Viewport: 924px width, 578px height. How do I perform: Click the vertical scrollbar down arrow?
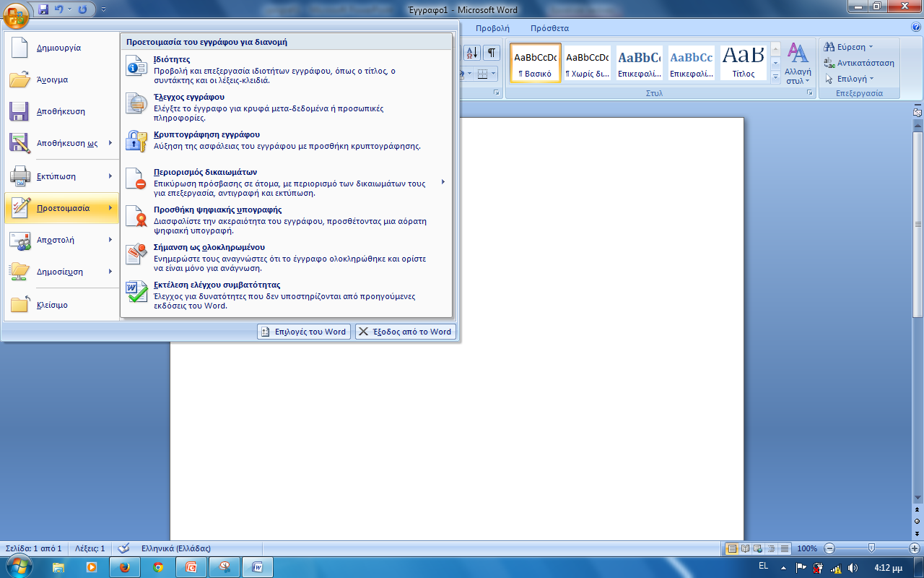(x=918, y=497)
